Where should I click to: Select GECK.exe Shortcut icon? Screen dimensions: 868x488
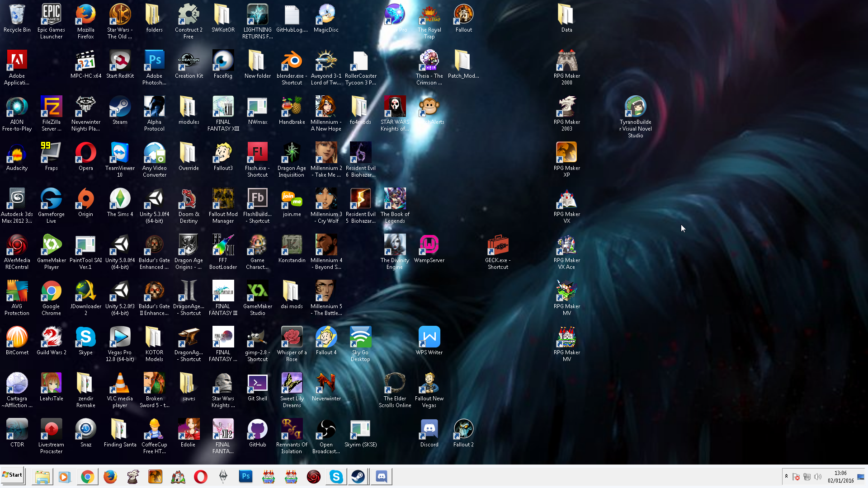coord(498,252)
